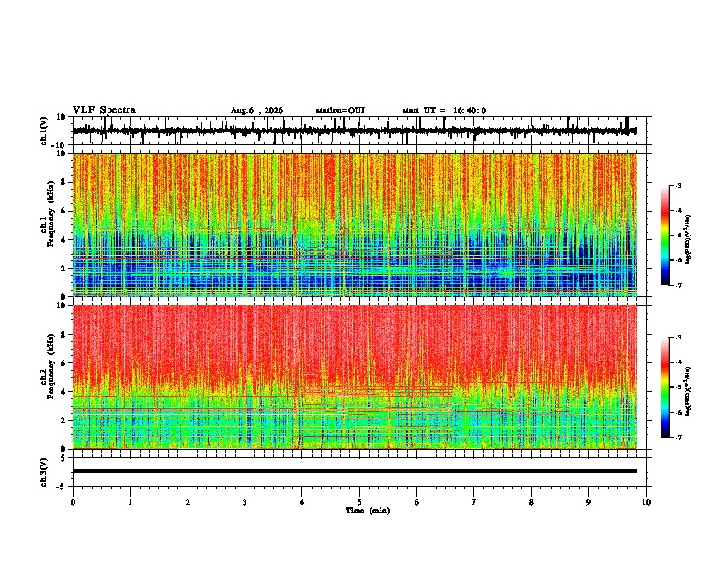Click time axis tick label "7"

474,502
